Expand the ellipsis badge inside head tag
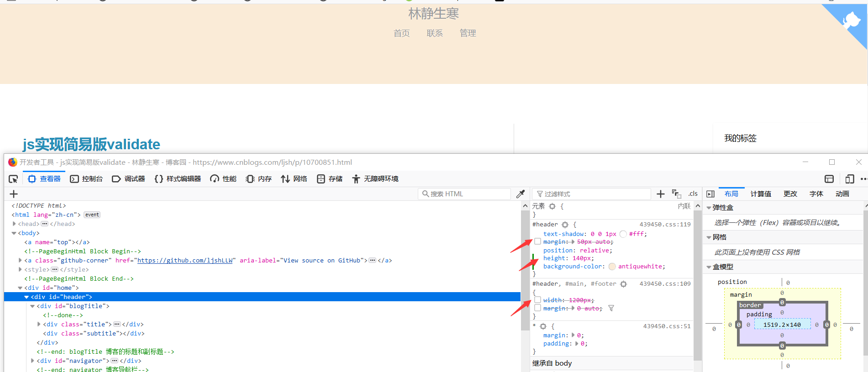The width and height of the screenshot is (868, 372). pyautogui.click(x=44, y=224)
